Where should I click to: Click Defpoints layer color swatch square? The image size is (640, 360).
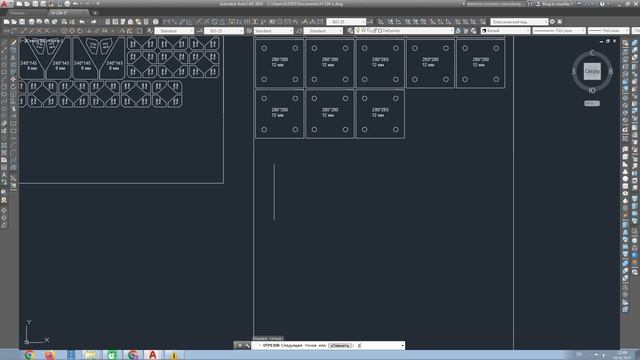(380, 31)
